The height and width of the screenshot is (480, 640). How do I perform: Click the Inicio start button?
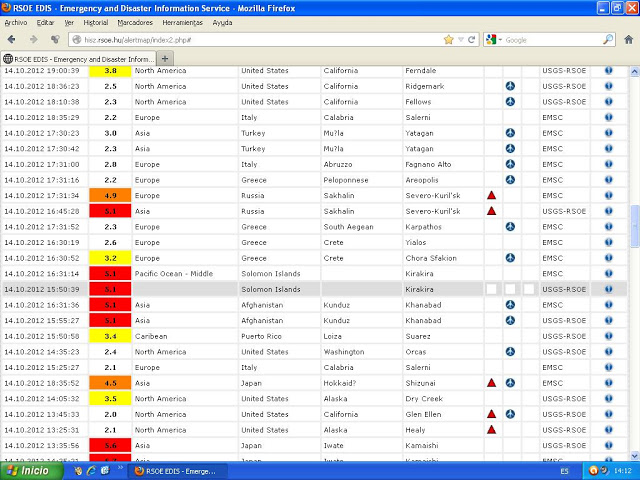tap(31, 471)
